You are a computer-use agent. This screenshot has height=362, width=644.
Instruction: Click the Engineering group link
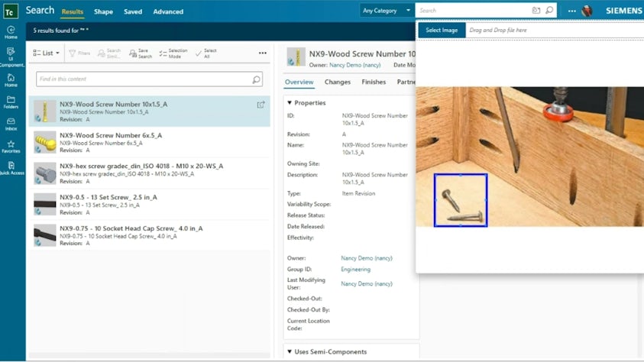[x=355, y=270]
